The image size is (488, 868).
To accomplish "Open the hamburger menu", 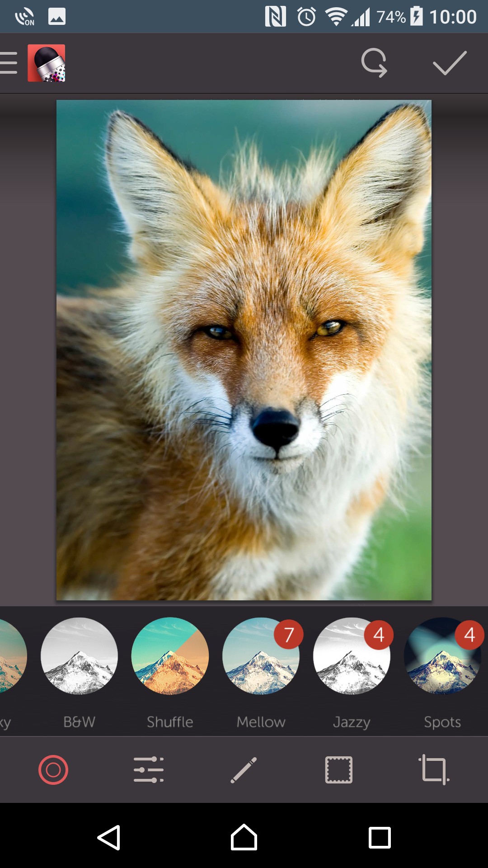I will click(x=9, y=63).
